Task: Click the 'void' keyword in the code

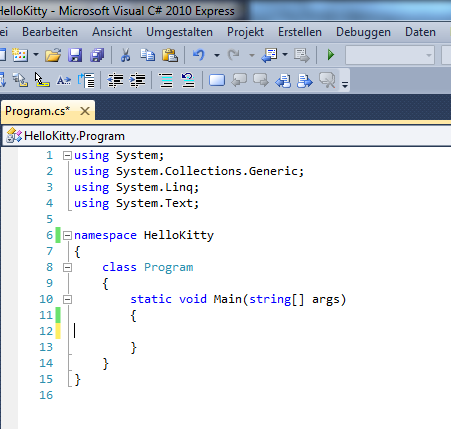Action: tap(193, 299)
